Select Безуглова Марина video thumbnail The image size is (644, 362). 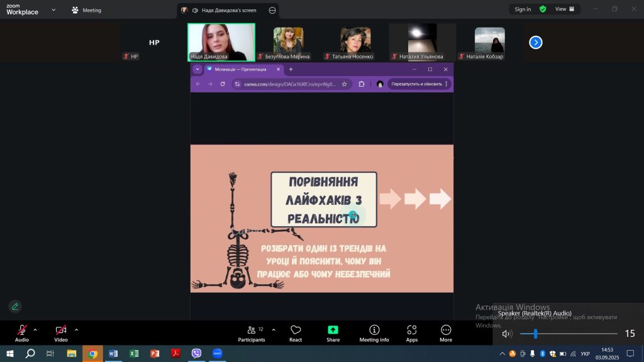coord(288,42)
